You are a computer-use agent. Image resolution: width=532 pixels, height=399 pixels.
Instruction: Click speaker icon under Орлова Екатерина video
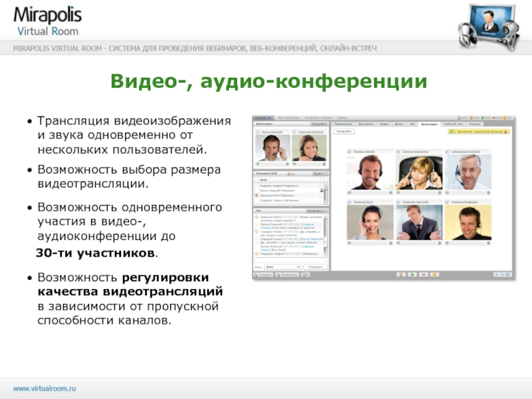[398, 192]
